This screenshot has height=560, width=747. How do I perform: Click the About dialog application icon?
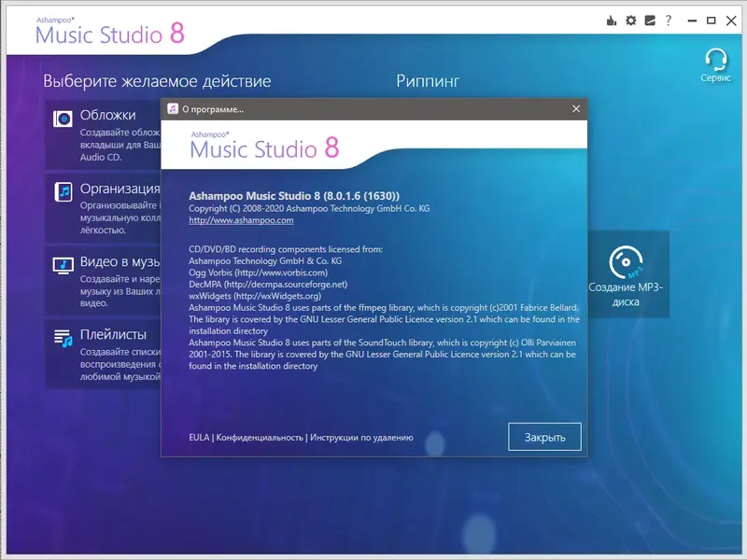173,108
